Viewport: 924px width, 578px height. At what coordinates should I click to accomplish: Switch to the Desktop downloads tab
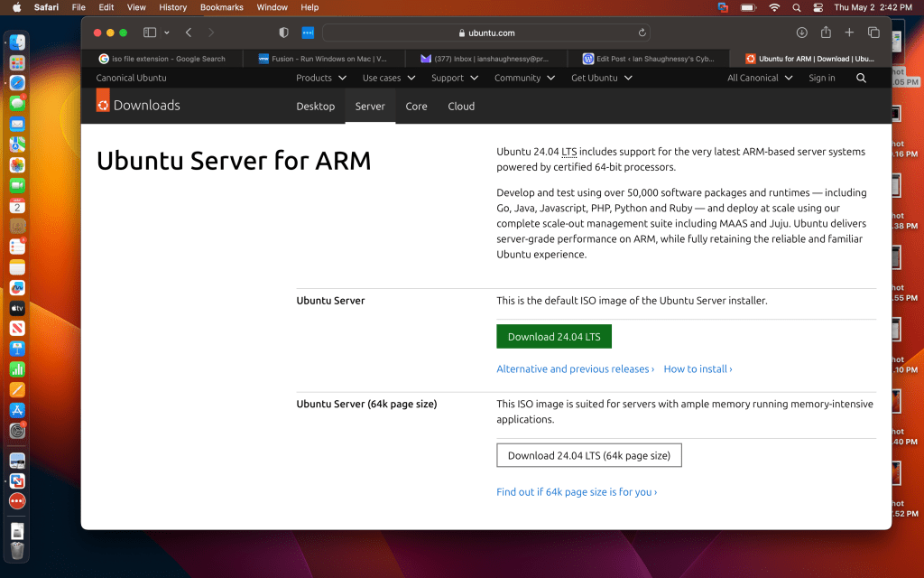tap(316, 107)
